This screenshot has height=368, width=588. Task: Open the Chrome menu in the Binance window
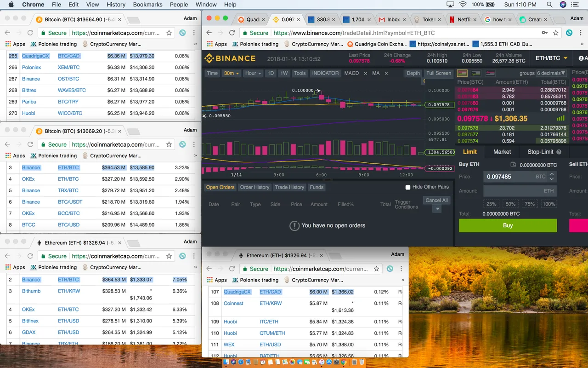pyautogui.click(x=581, y=33)
